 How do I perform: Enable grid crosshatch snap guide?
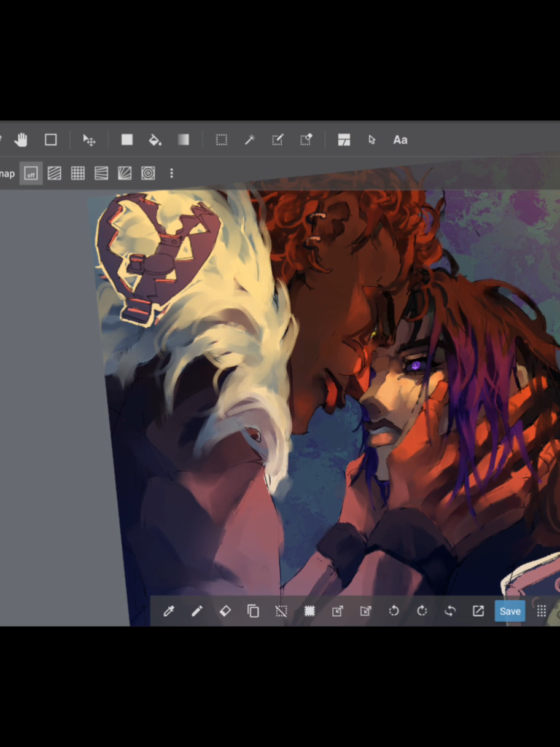click(78, 174)
